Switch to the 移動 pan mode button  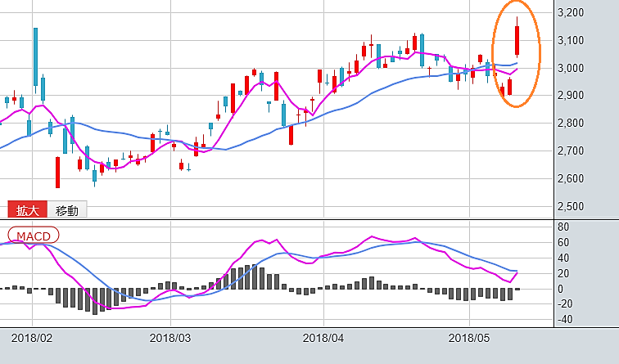[66, 209]
